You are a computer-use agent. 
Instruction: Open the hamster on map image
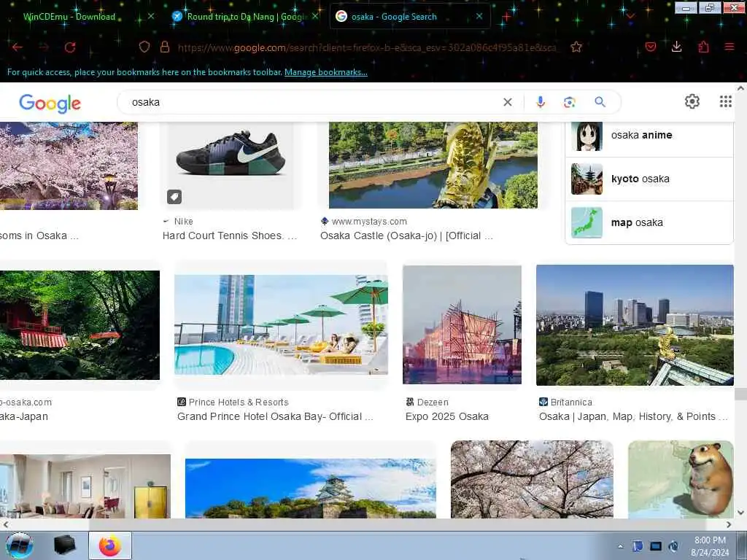tap(681, 479)
